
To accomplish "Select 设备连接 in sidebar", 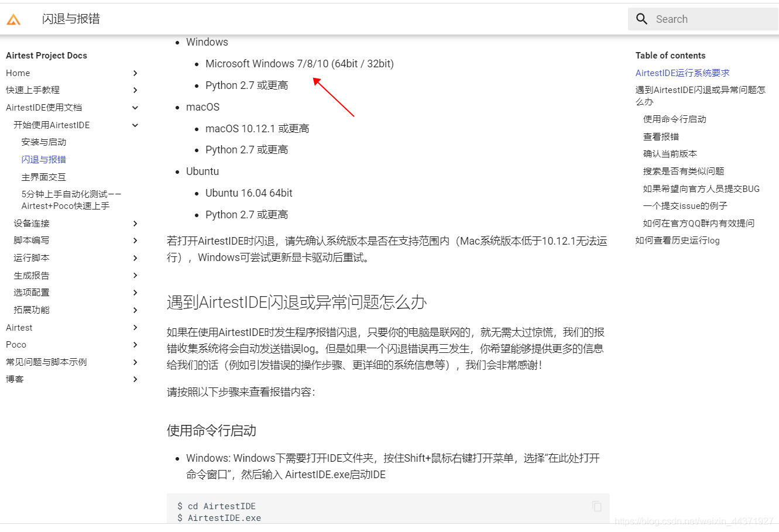I will (32, 224).
